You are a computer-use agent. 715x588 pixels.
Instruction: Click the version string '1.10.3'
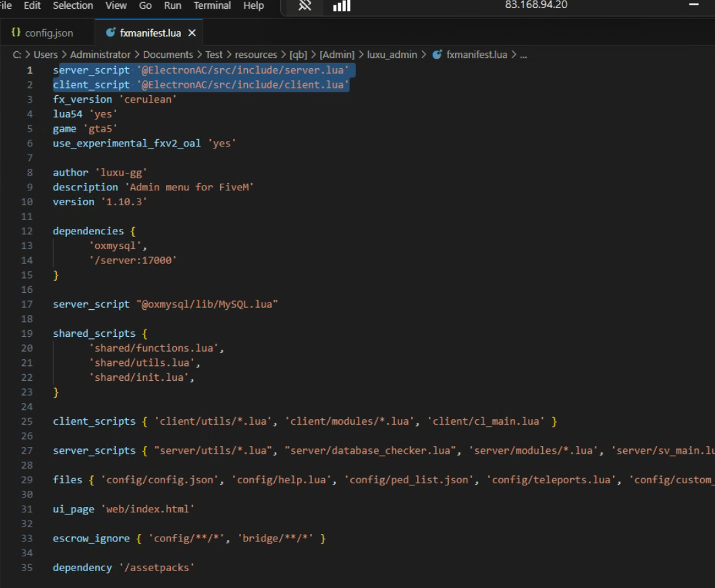point(124,202)
